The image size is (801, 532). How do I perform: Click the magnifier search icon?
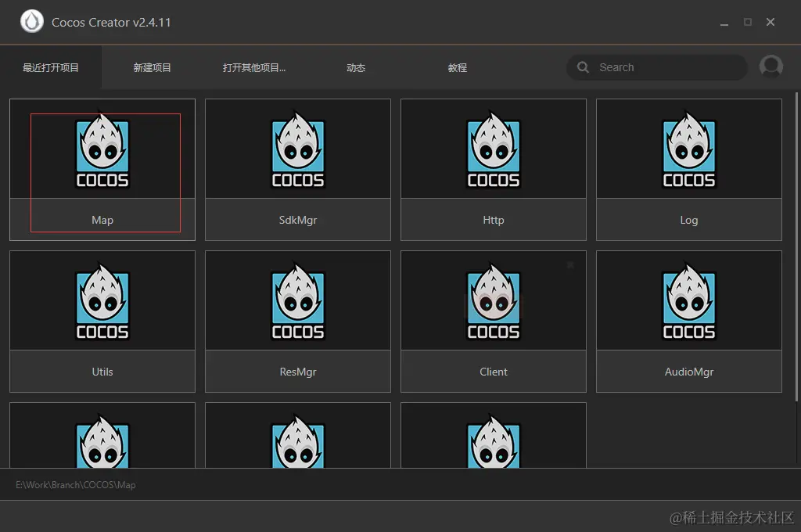pyautogui.click(x=583, y=67)
